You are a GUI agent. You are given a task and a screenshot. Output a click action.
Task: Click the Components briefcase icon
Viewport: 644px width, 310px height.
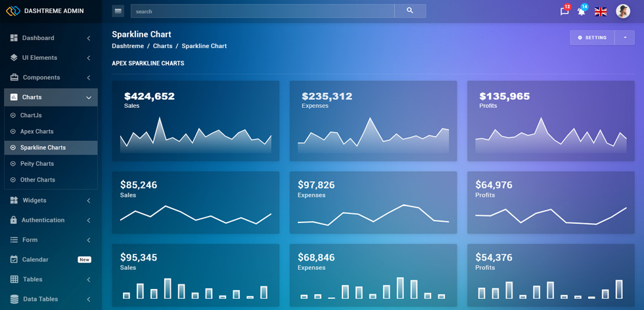tap(14, 77)
